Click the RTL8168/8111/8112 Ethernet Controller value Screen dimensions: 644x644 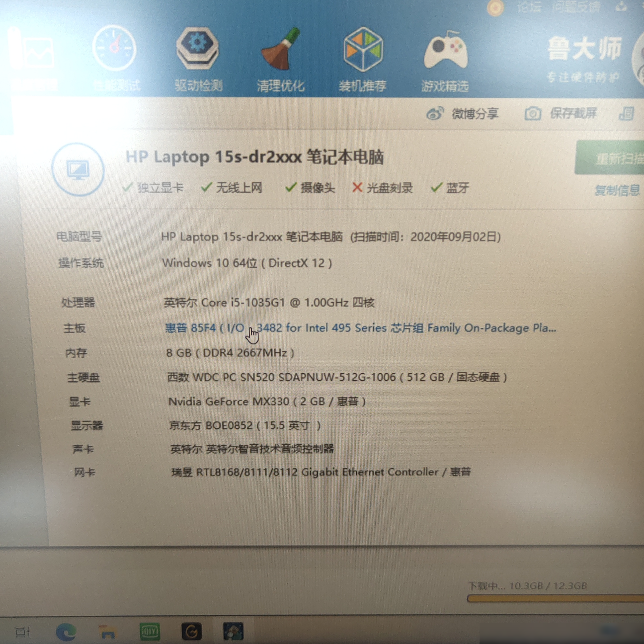click(321, 472)
